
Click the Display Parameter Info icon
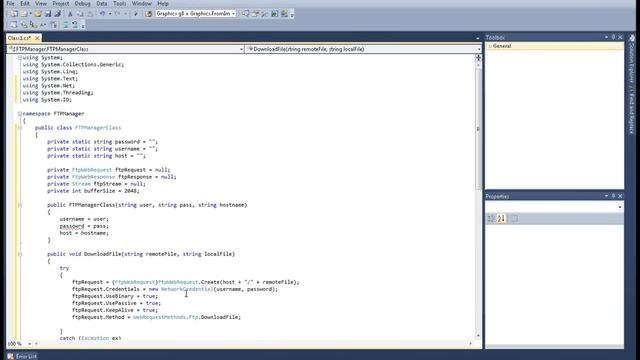point(24,25)
